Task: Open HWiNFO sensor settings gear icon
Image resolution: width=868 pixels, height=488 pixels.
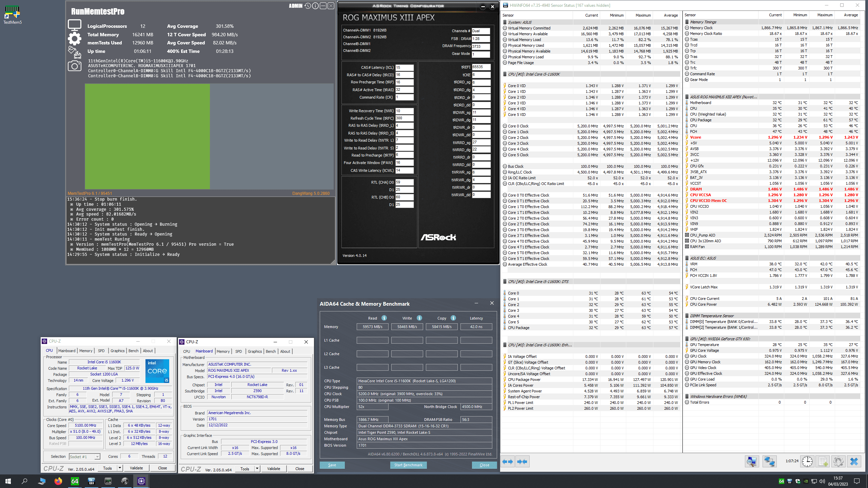Action: click(x=839, y=462)
